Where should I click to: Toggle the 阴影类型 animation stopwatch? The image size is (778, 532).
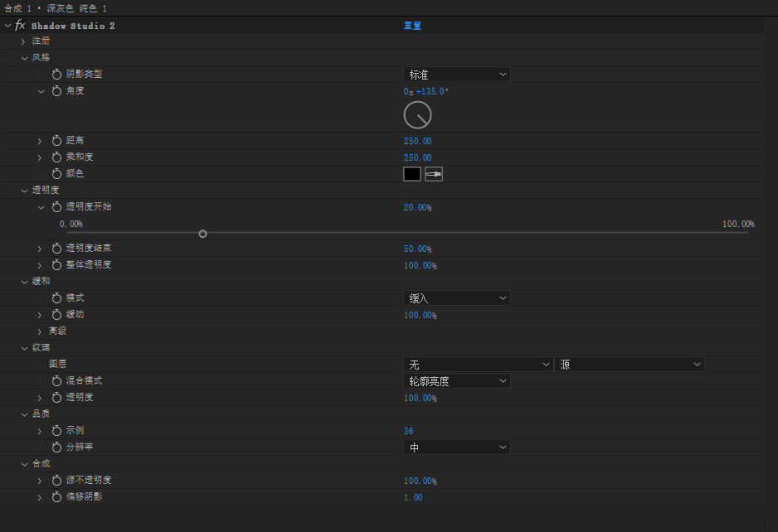56,75
